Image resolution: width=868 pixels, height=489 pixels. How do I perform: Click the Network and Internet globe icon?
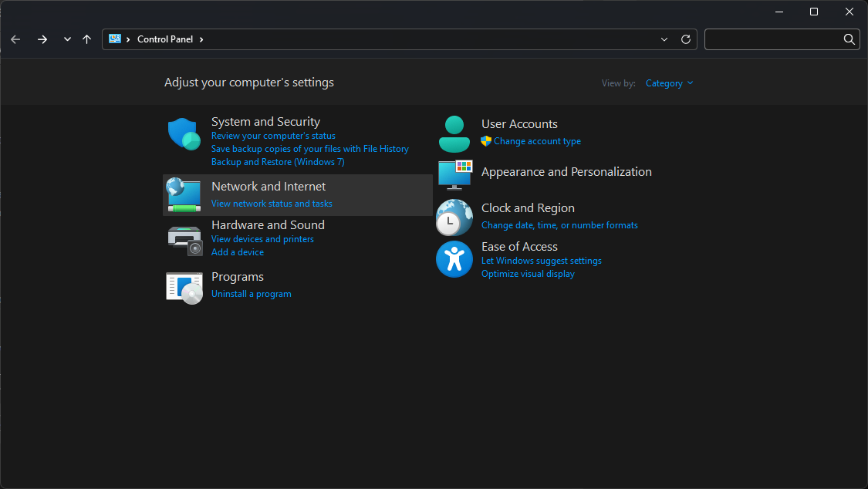pos(184,194)
